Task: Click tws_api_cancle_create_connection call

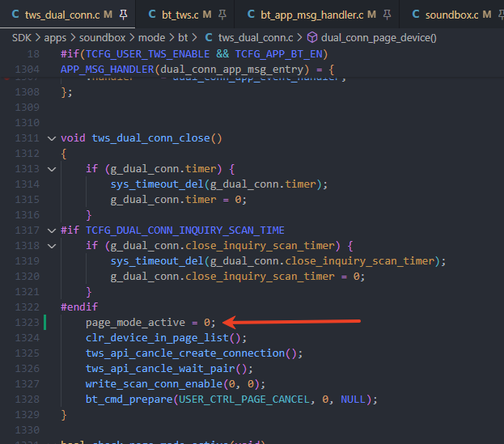Action: (x=185, y=353)
